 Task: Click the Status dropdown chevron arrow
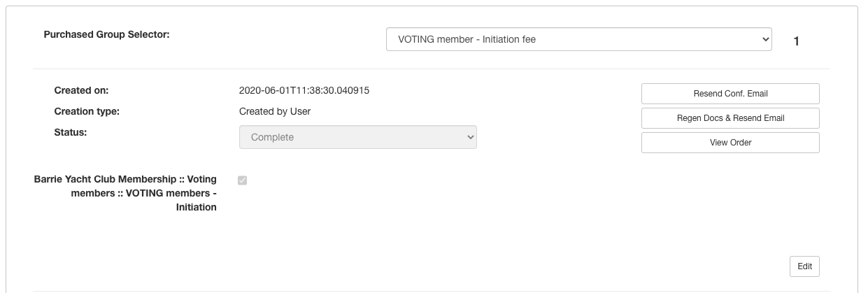pos(470,137)
